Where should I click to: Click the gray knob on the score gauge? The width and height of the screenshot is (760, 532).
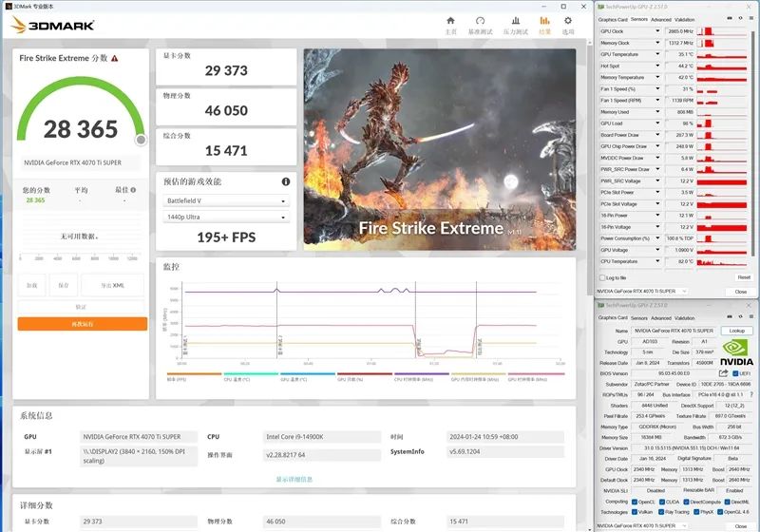tap(141, 140)
